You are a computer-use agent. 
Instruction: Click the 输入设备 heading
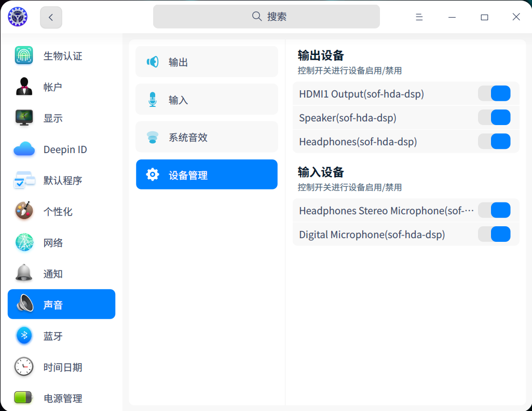click(x=321, y=172)
